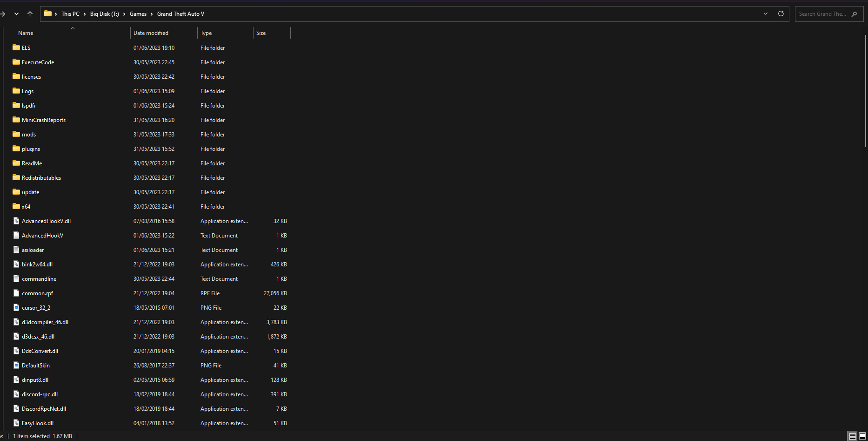Focus the Search Grand Theft Auto V box
868x441 pixels.
point(829,14)
